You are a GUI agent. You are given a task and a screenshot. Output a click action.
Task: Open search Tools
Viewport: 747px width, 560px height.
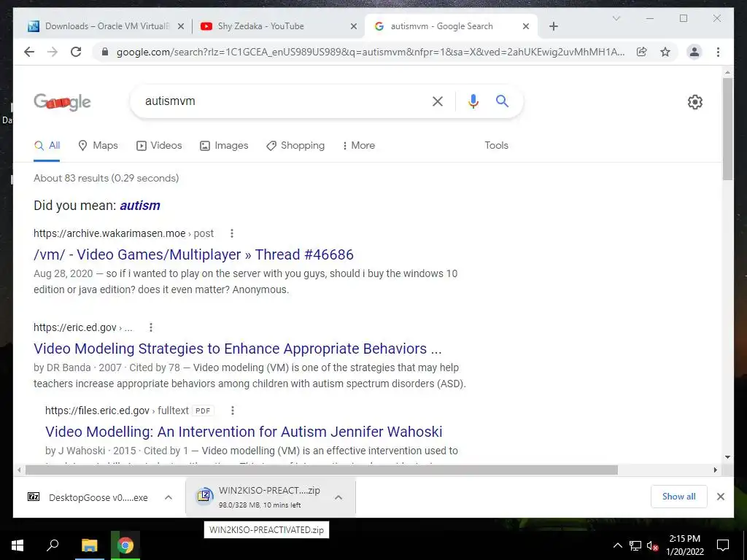click(x=496, y=145)
